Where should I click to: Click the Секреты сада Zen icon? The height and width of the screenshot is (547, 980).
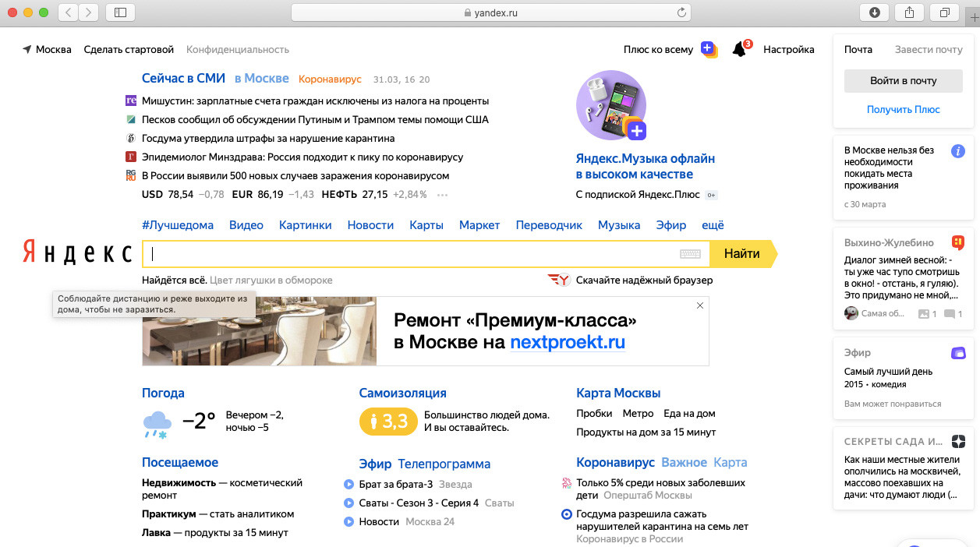click(958, 441)
